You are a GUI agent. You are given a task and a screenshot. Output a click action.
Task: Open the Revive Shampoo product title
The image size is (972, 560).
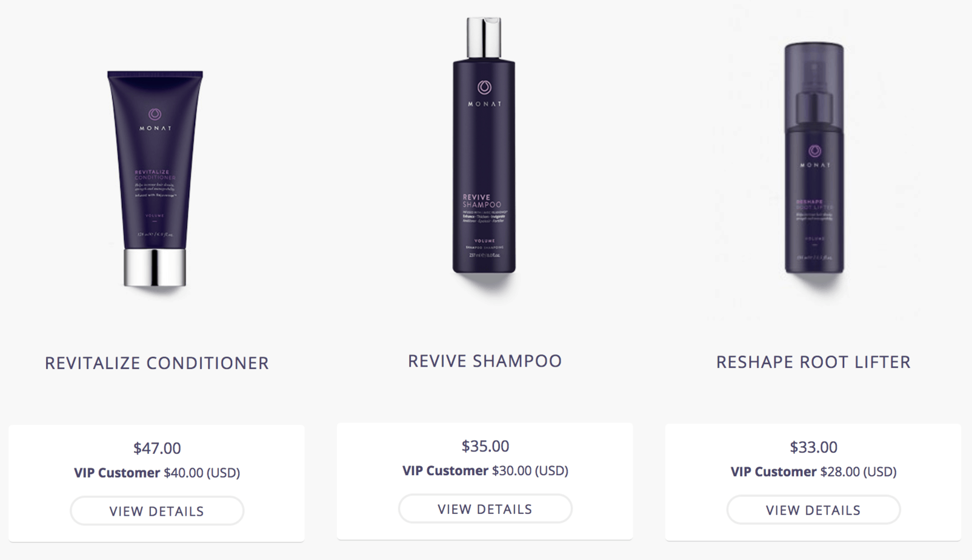tap(485, 361)
